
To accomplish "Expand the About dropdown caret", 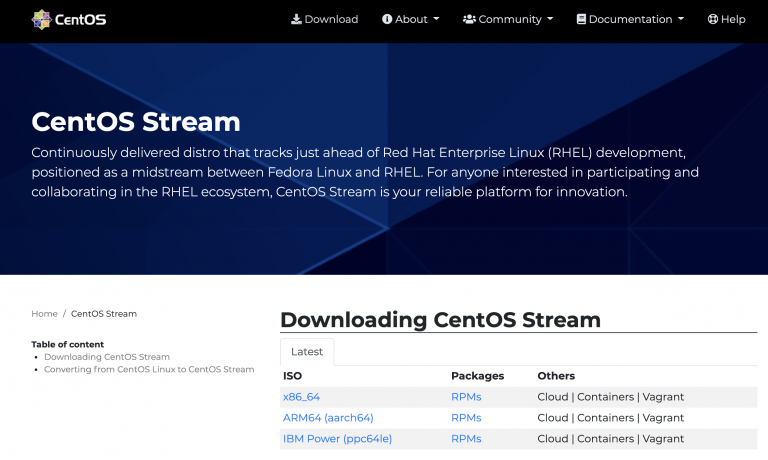I will [x=436, y=19].
